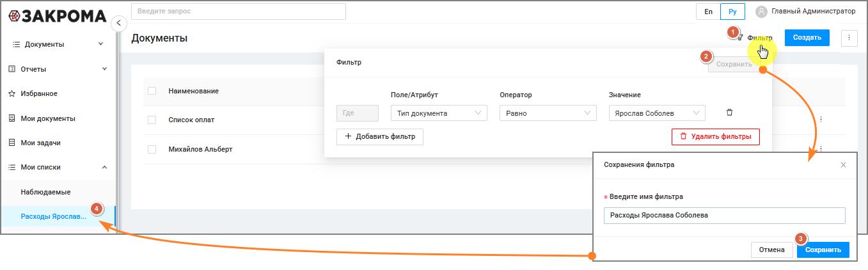Collapse the sidebar with arrow button
Image resolution: width=868 pixels, height=270 pixels.
(x=118, y=24)
